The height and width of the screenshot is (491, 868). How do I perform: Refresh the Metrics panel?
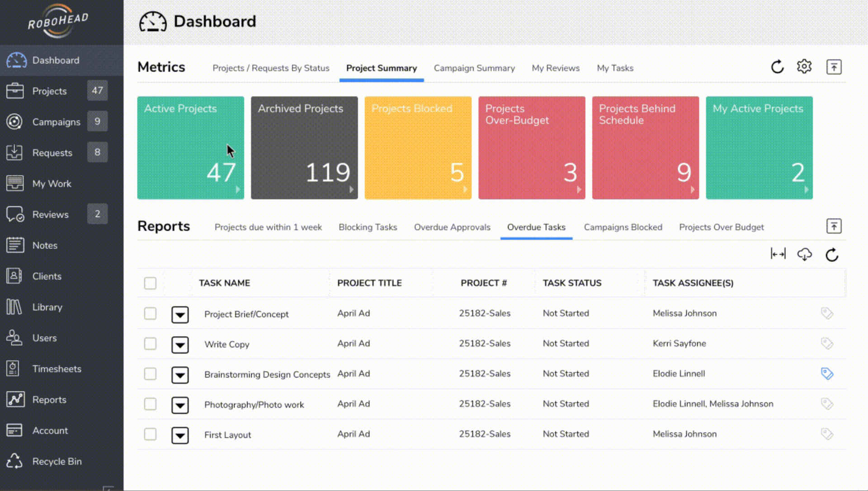tap(777, 66)
